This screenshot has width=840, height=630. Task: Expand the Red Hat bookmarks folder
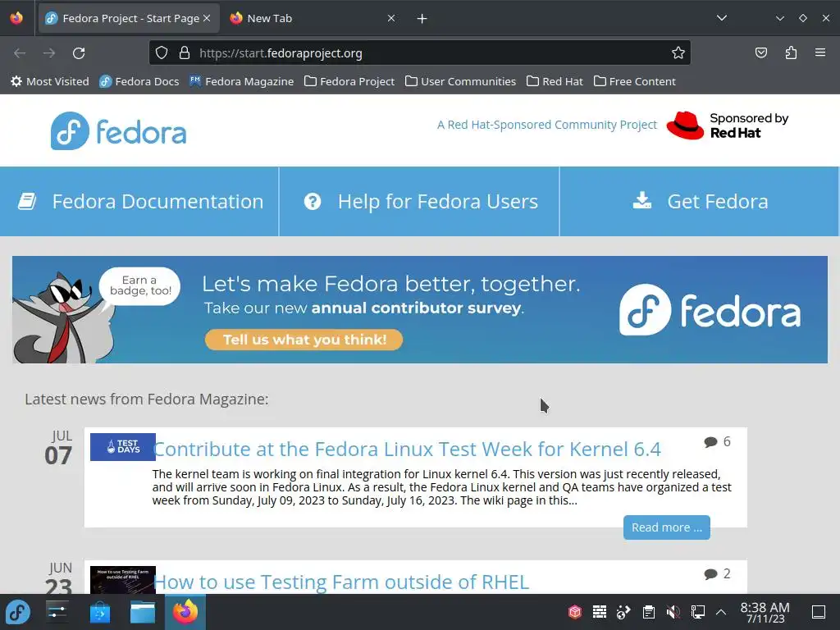point(555,81)
